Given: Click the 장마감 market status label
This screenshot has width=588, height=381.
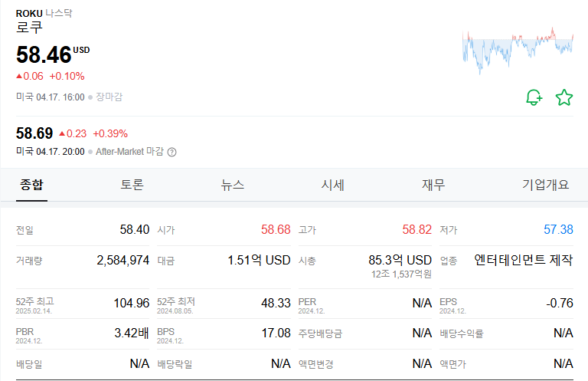Looking at the screenshot, I should point(109,97).
